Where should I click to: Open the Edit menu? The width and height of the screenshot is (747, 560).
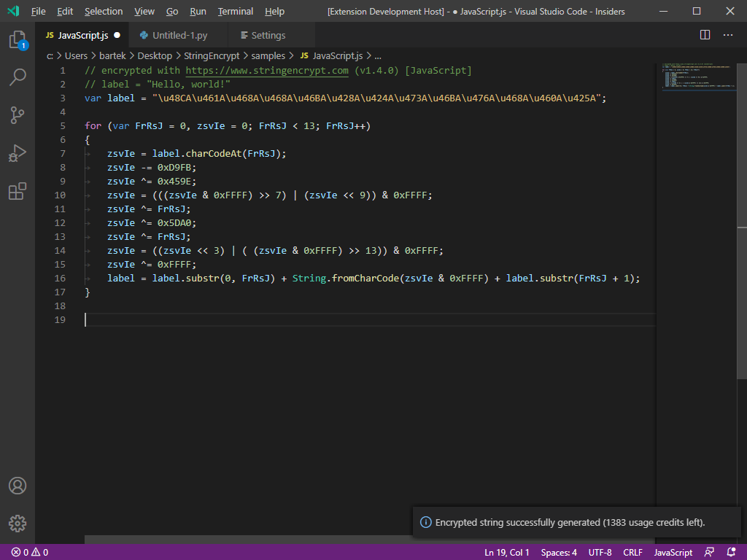click(65, 12)
